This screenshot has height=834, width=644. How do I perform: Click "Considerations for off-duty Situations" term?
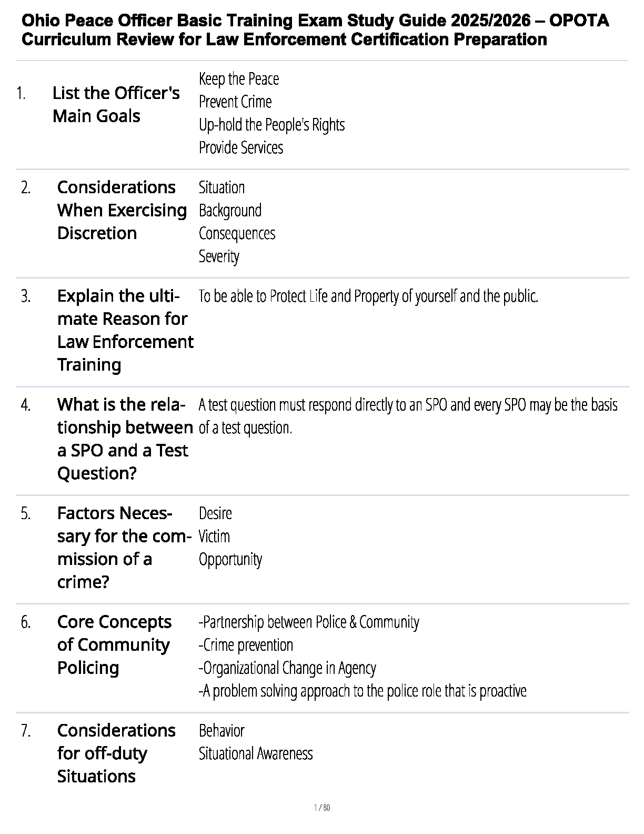[x=116, y=753]
